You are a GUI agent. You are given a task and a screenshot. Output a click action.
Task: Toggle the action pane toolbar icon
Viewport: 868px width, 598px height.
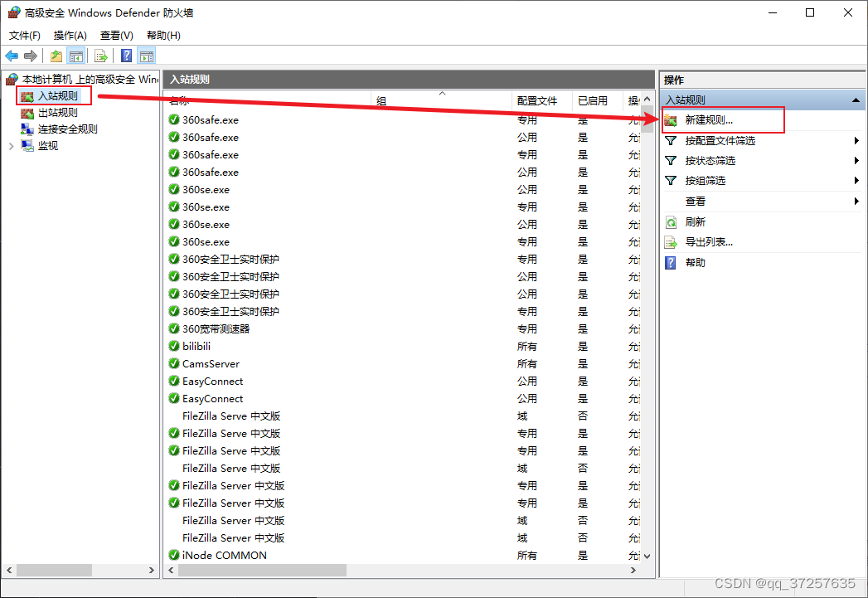(147, 56)
